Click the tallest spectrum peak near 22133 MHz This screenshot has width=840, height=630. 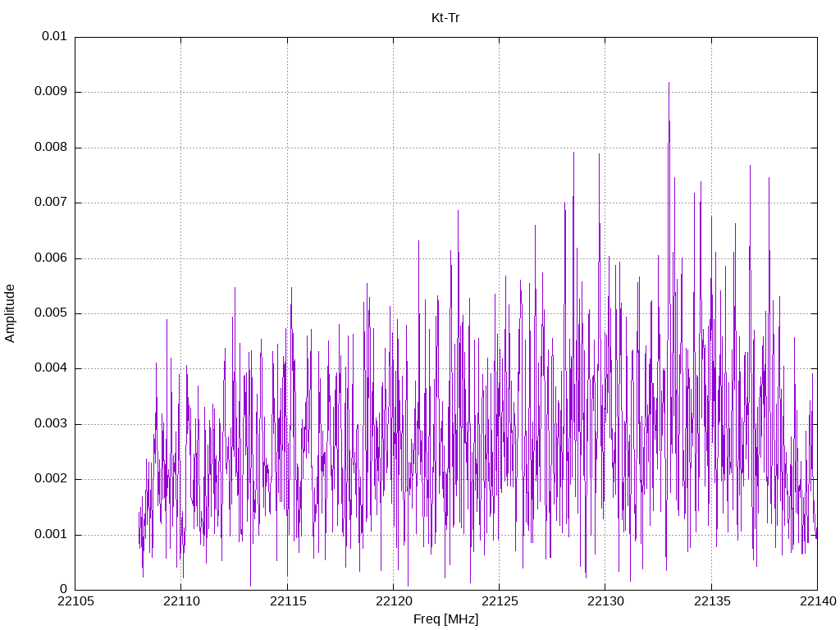click(x=669, y=84)
